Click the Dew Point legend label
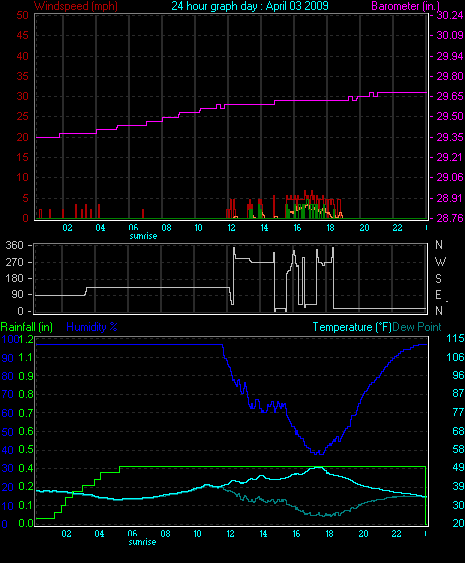Screen dimensions: 465x563 pos(417,327)
